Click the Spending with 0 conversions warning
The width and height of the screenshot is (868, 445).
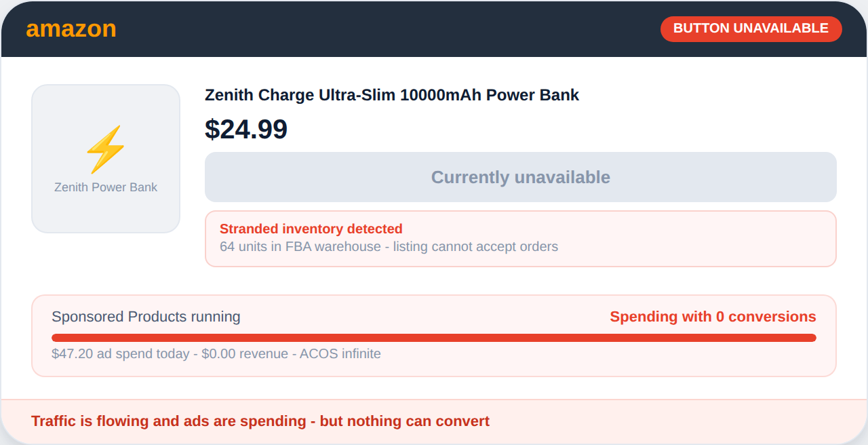coord(713,317)
